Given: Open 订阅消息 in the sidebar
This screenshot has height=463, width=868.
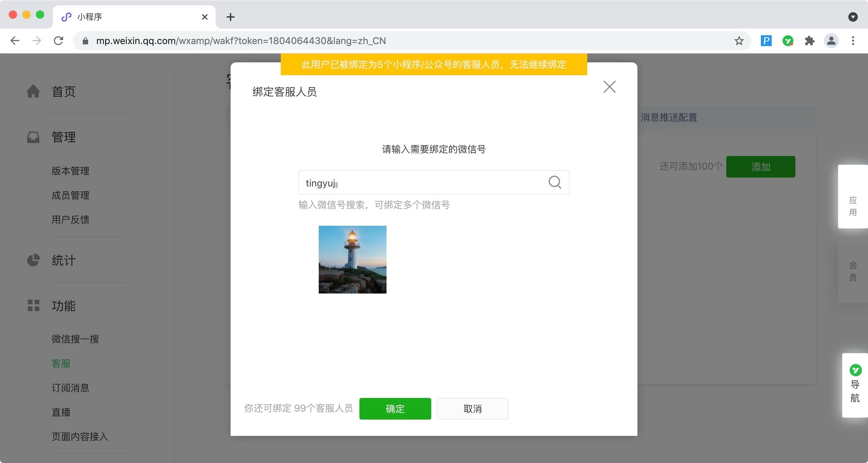Looking at the screenshot, I should pyautogui.click(x=71, y=388).
